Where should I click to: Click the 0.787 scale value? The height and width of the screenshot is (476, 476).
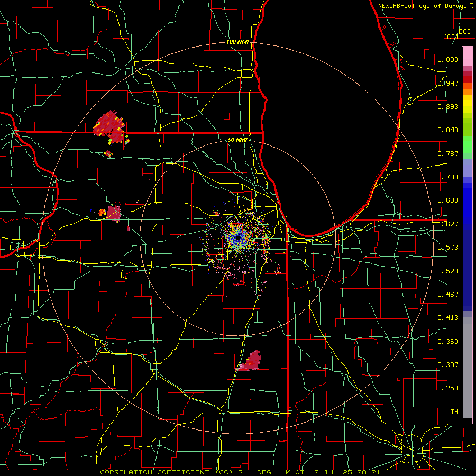448,153
